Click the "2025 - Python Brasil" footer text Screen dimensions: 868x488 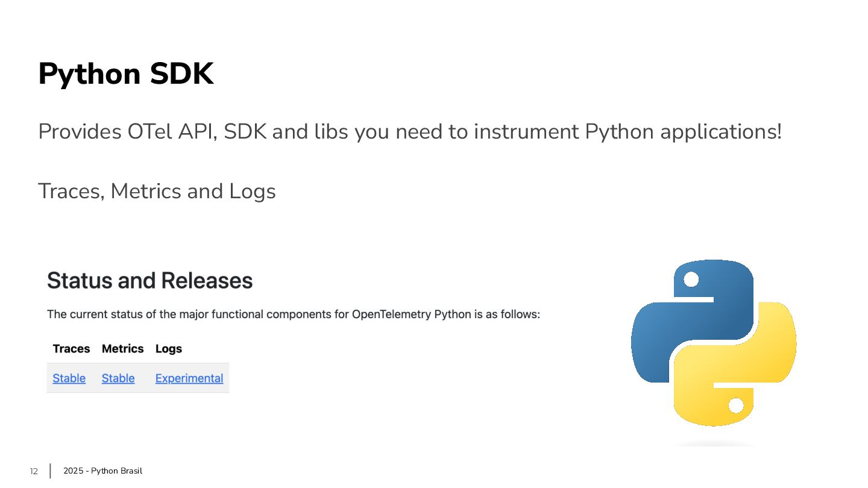(x=102, y=471)
